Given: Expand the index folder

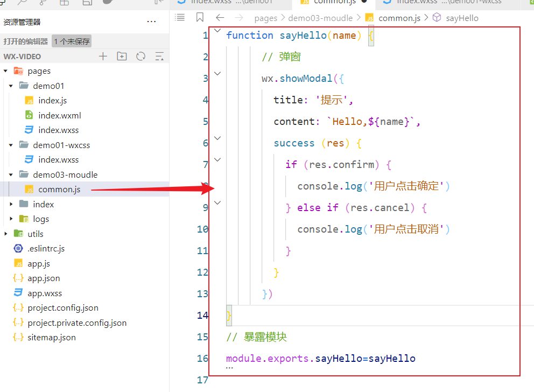Looking at the screenshot, I should pyautogui.click(x=11, y=204).
